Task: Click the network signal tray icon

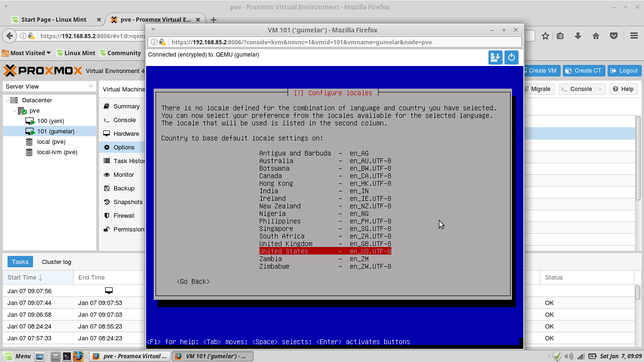Action: (x=581, y=356)
